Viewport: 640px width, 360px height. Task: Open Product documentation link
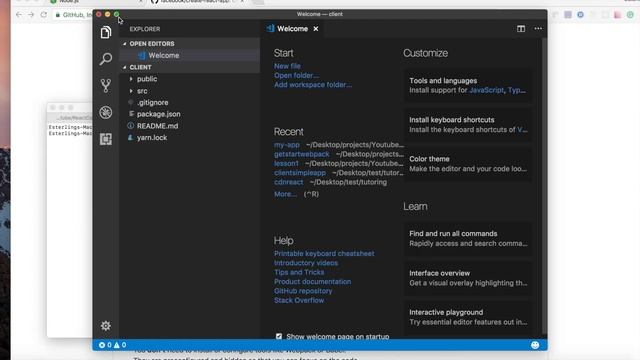pyautogui.click(x=313, y=282)
